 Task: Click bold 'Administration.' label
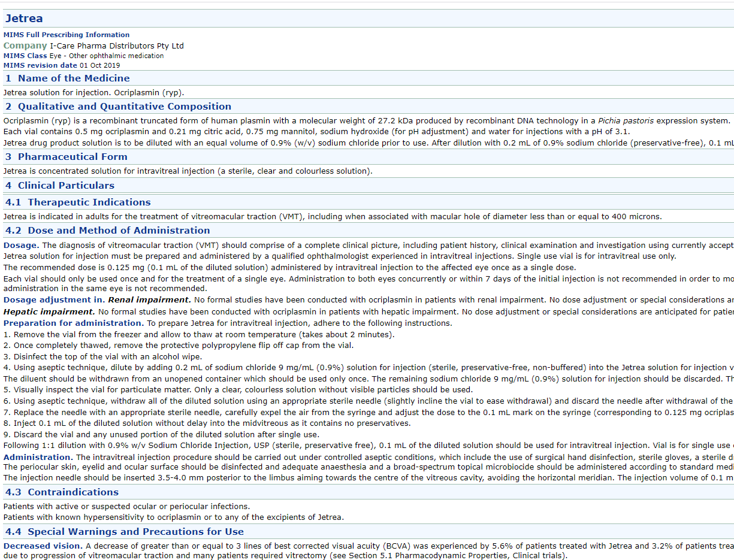38,458
